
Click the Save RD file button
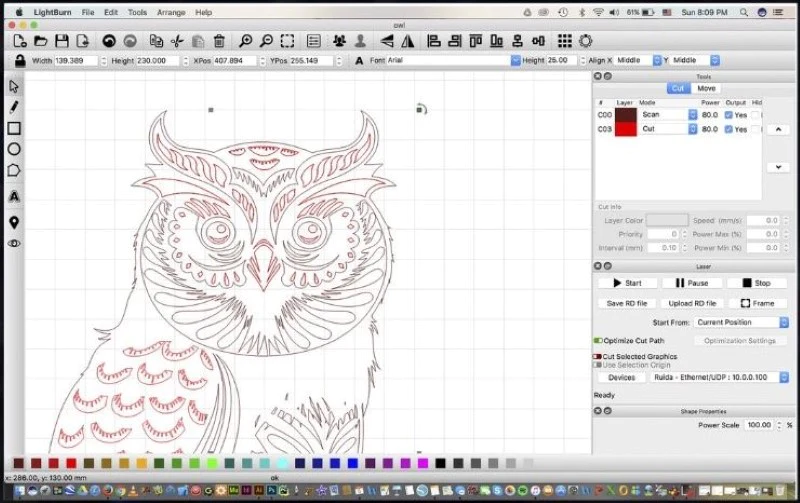627,303
